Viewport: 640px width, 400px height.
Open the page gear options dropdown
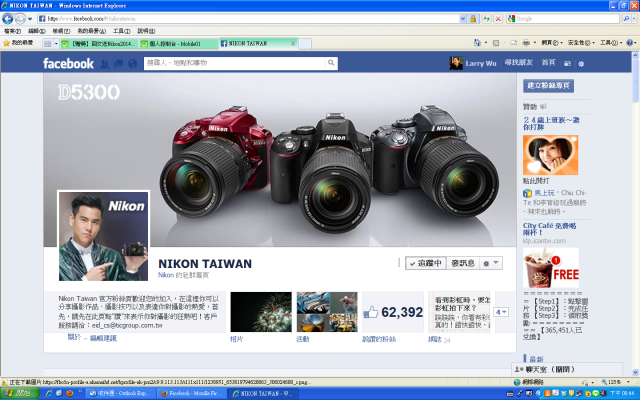tap(491, 263)
